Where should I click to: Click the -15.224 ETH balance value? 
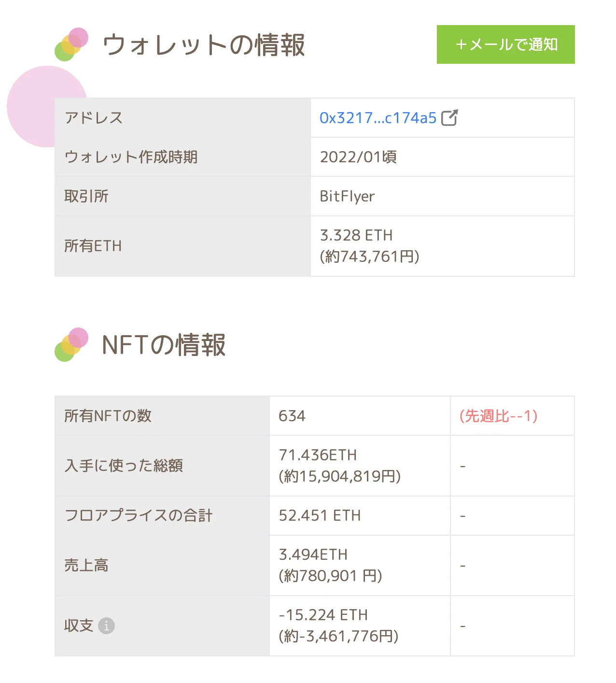323,615
